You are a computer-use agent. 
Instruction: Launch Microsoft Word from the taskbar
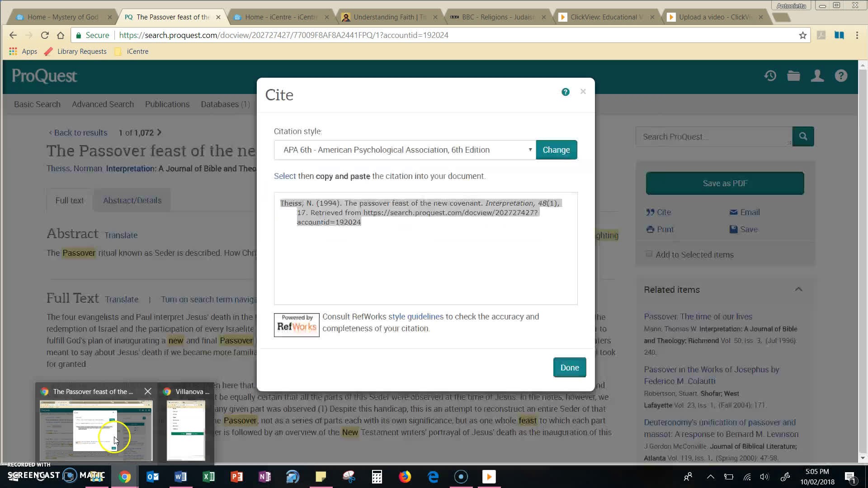click(x=180, y=476)
